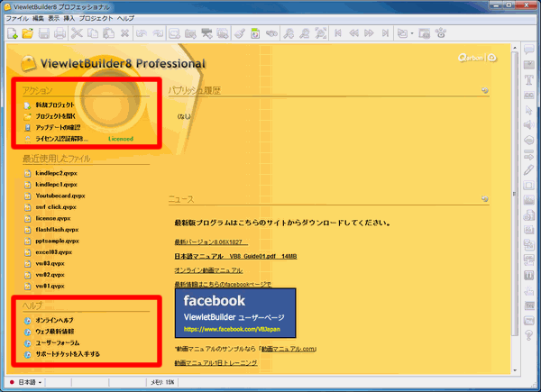Click the Open folder icon in the toolbar
The width and height of the screenshot is (541, 392).
pos(28,33)
